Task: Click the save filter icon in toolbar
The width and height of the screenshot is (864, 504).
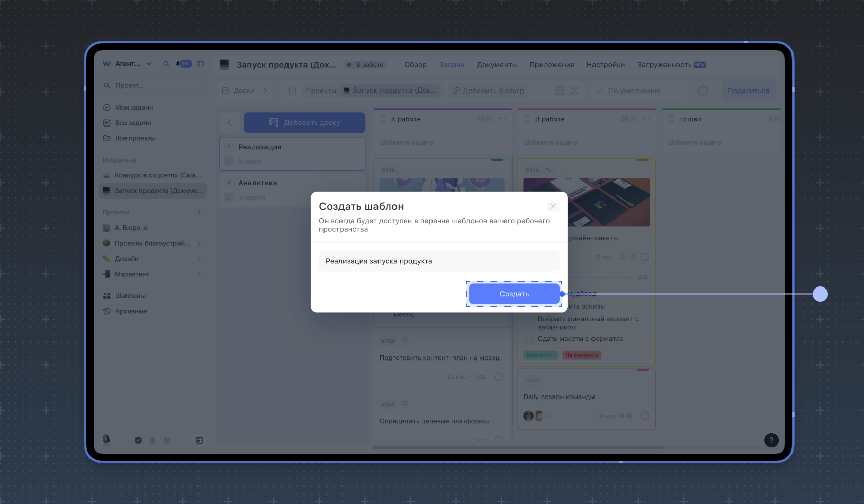Action: pos(560,91)
